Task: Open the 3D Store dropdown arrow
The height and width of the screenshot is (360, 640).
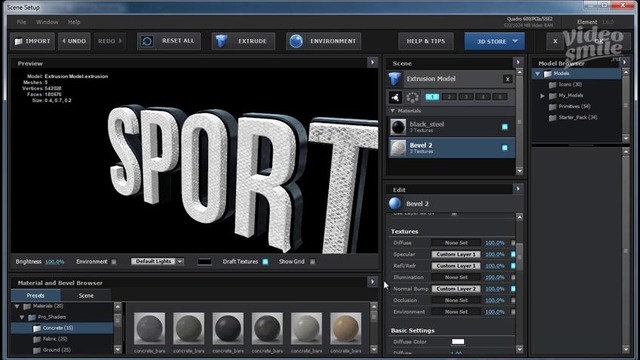Action: (x=515, y=41)
